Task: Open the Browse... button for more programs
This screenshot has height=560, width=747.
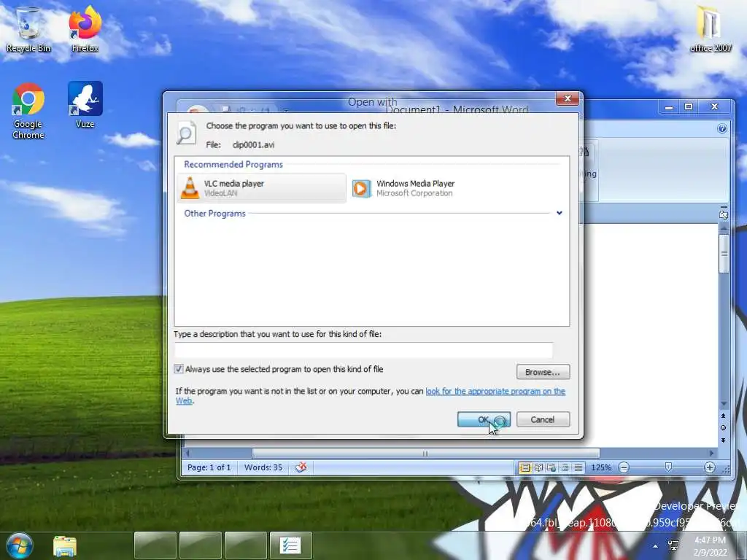Action: pos(543,372)
